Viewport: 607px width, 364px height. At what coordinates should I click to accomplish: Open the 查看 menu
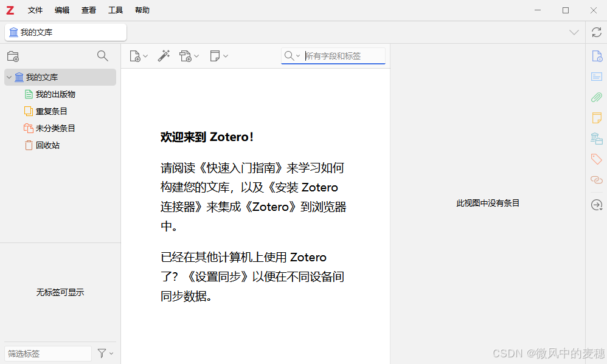click(x=89, y=10)
